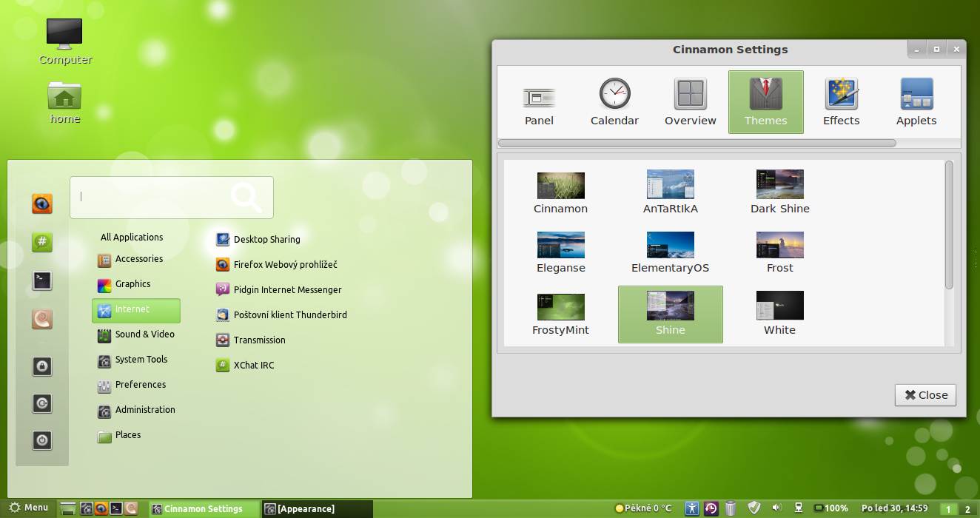The height and width of the screenshot is (518, 980).
Task: Open the Graphics category
Action: [136, 284]
